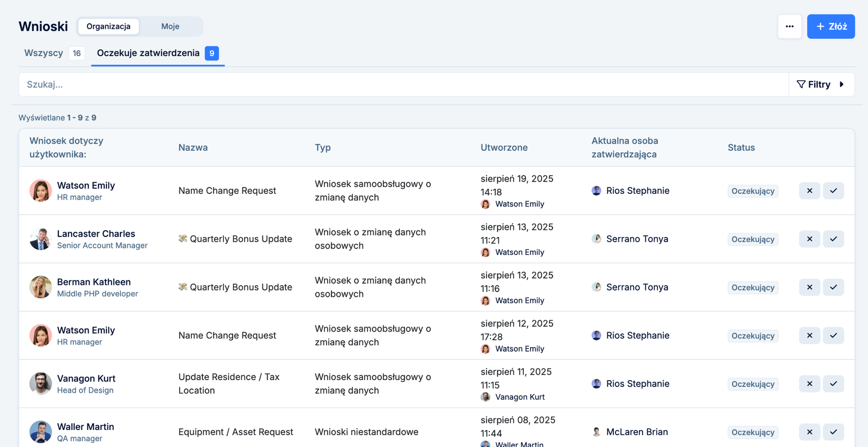Approve Waller Martin's equipment request

(x=833, y=432)
